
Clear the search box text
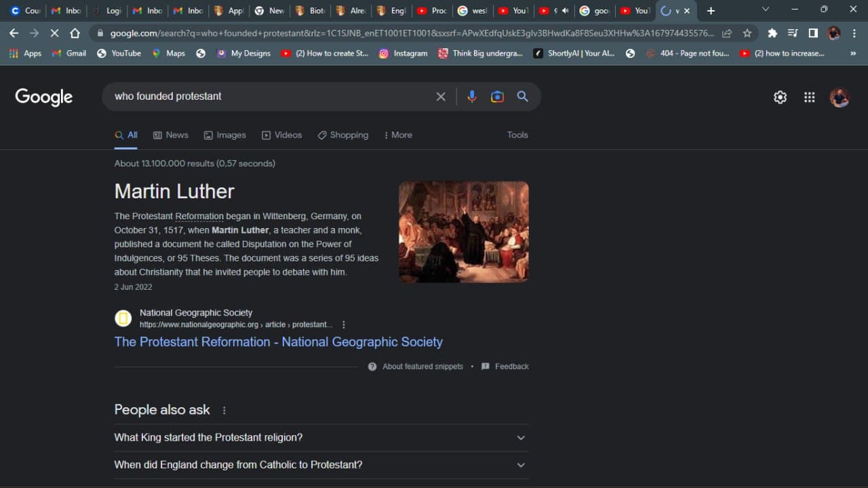click(441, 96)
